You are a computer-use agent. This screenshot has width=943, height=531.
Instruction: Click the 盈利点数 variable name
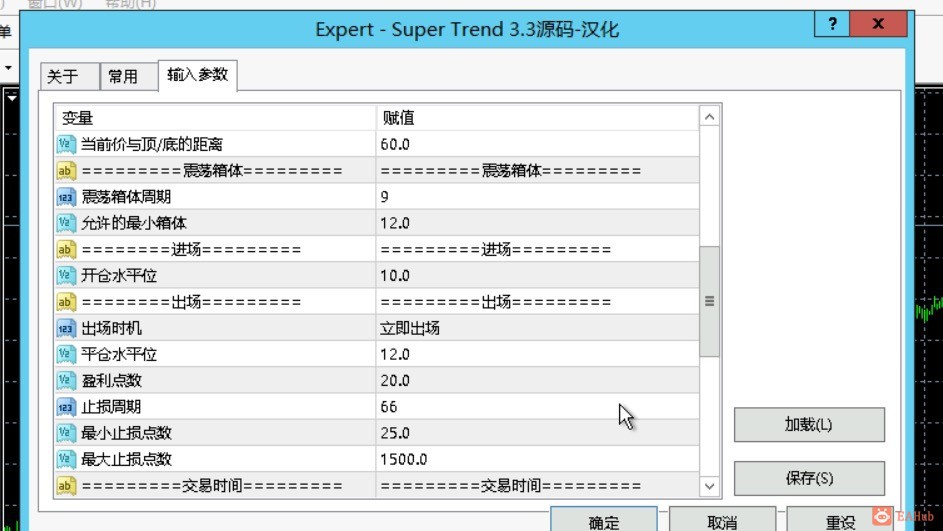point(111,381)
